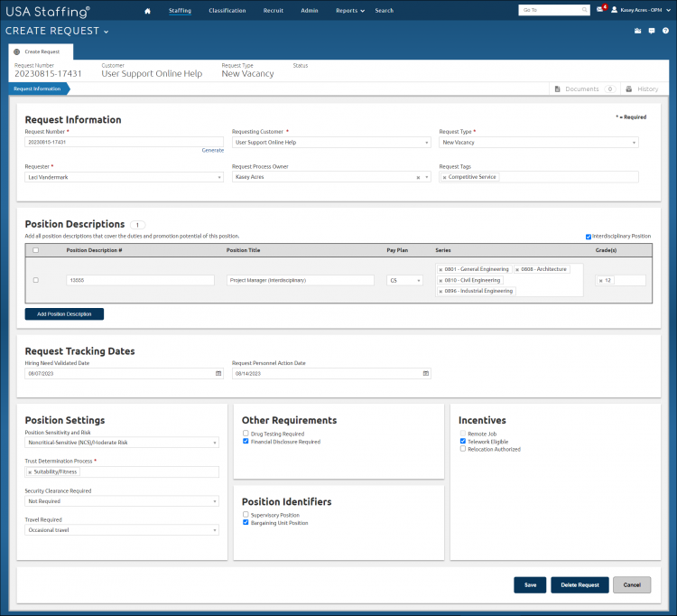Check Relocation Authorized
677x616 pixels.
coord(463,449)
